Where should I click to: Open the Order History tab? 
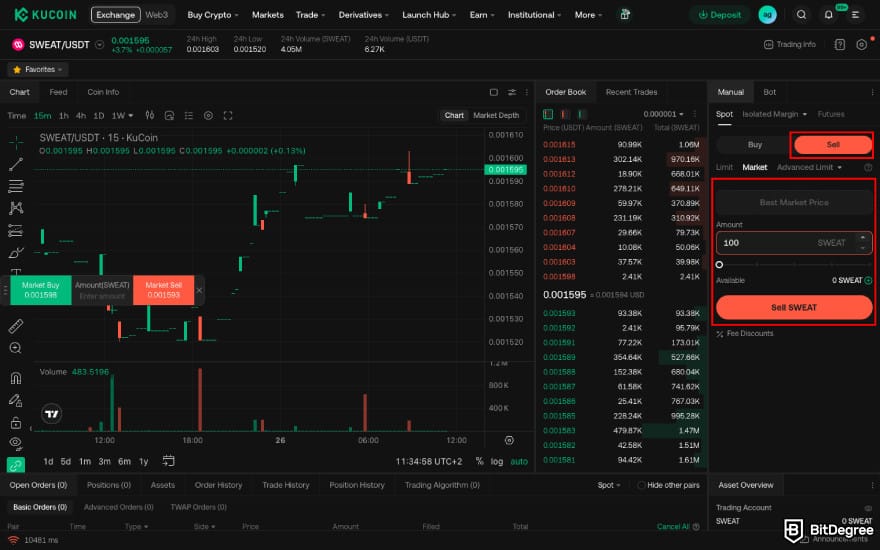(x=218, y=485)
